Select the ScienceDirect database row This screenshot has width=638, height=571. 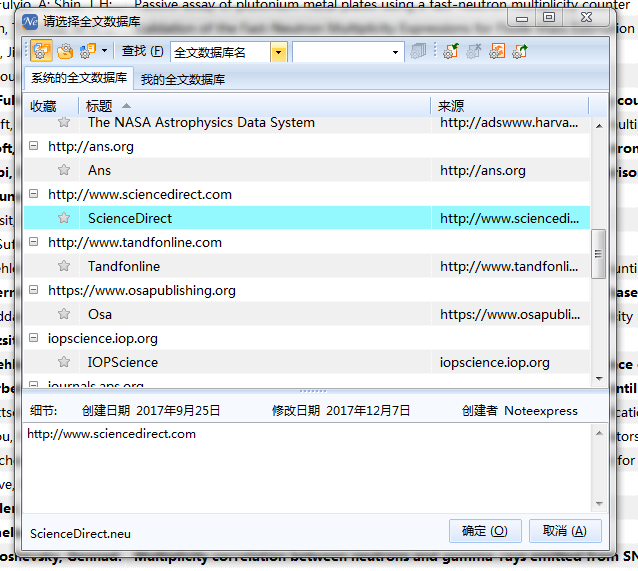(x=307, y=218)
